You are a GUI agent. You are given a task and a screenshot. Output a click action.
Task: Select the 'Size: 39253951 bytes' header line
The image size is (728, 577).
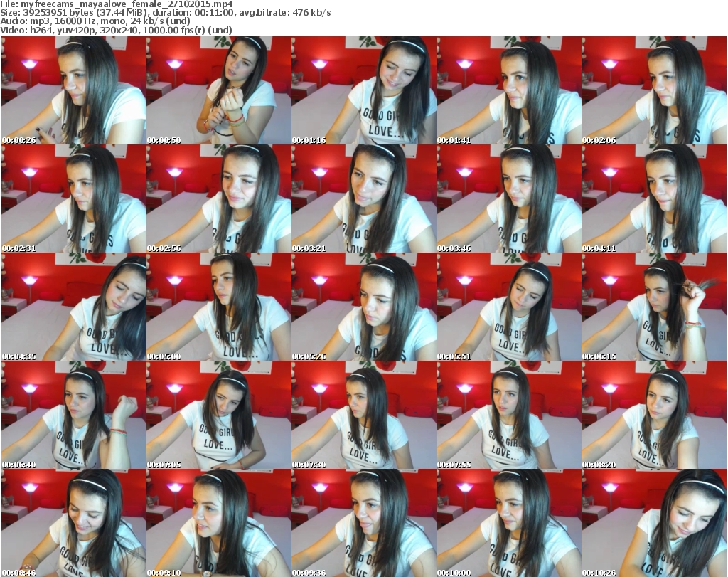[x=165, y=13]
